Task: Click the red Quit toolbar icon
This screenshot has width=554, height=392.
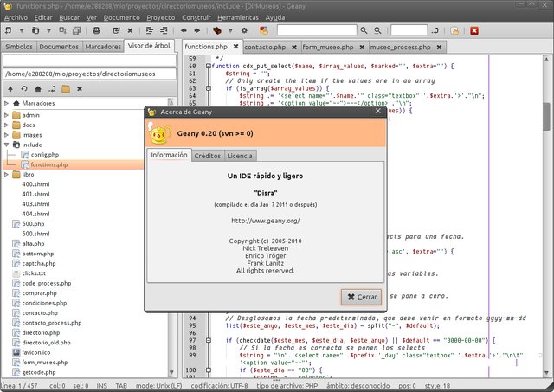Action: [x=474, y=31]
